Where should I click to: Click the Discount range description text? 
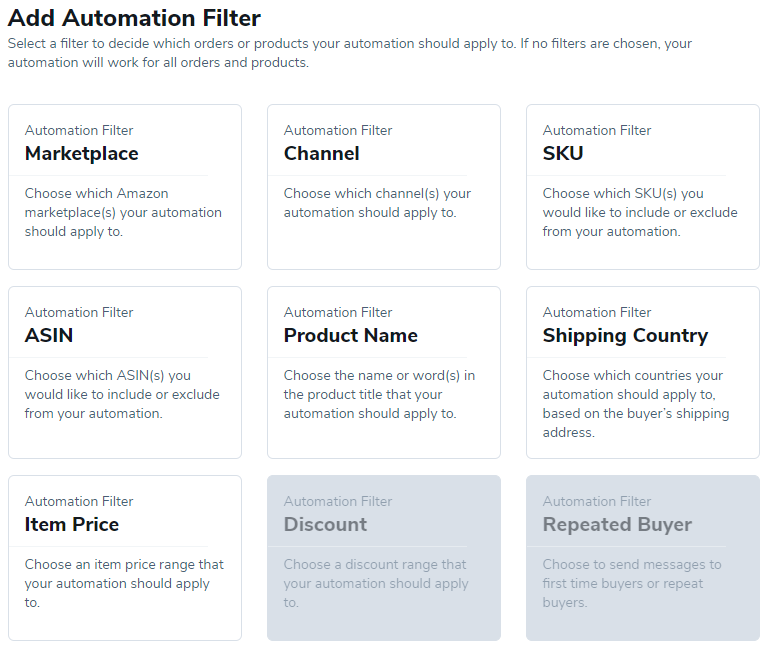(376, 583)
